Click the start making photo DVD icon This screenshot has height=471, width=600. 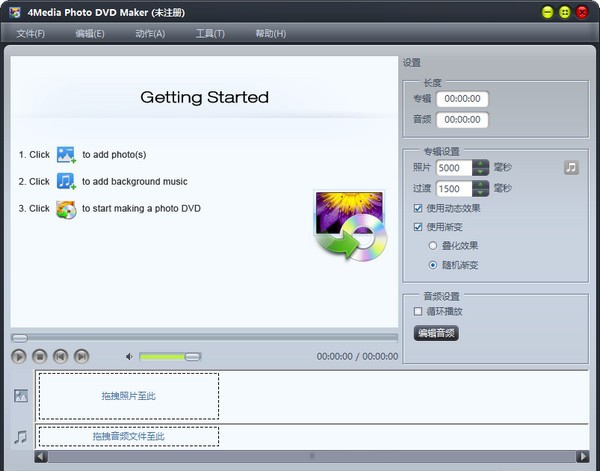(66, 209)
